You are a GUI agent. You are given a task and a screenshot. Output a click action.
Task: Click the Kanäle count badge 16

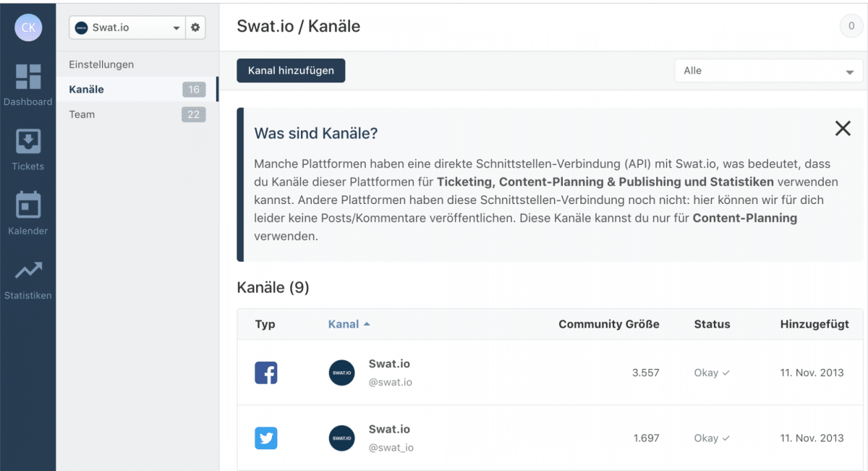click(194, 90)
